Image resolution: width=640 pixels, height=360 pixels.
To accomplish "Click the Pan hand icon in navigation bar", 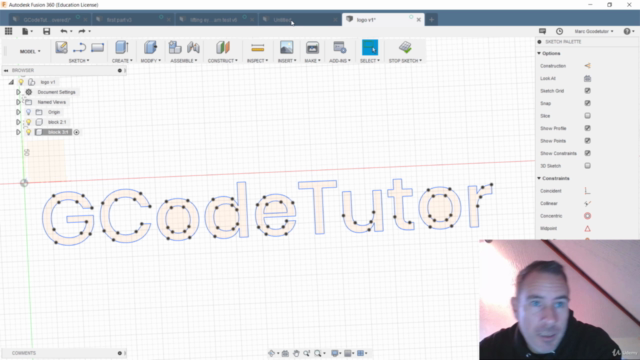I will (x=296, y=353).
